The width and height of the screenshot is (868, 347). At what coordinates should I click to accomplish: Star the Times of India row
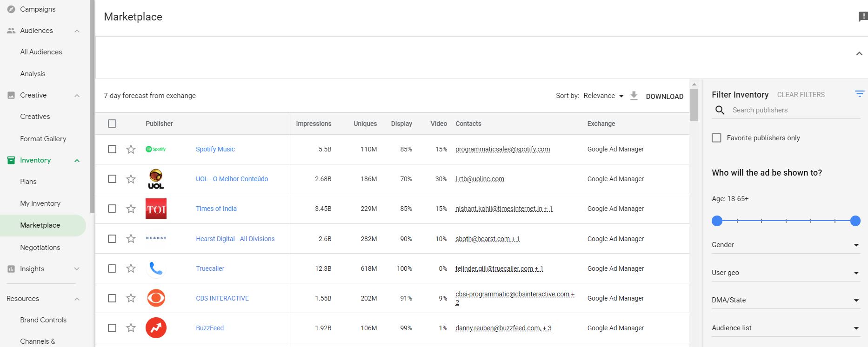tap(131, 209)
